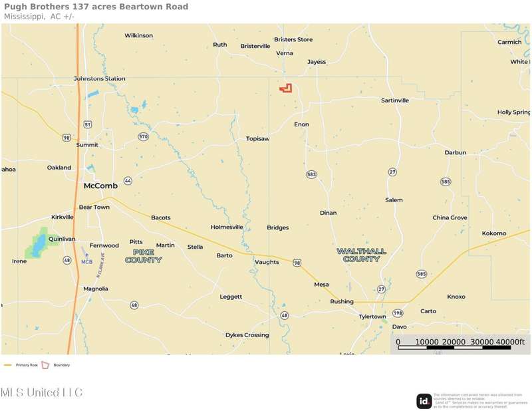
Task: Select the US 98 shield near Vaughts
Action: 297,263
